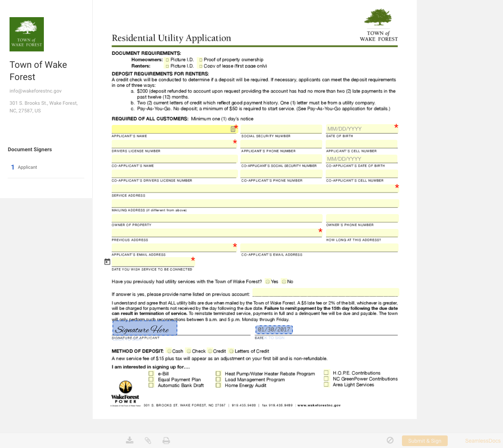
Task: Select Yes for previous utility services
Action: click(x=267, y=282)
